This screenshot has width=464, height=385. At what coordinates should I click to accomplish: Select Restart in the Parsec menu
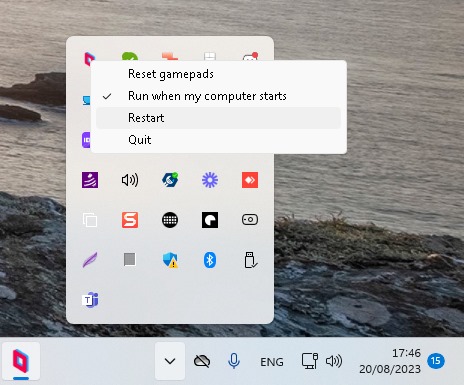coord(218,118)
